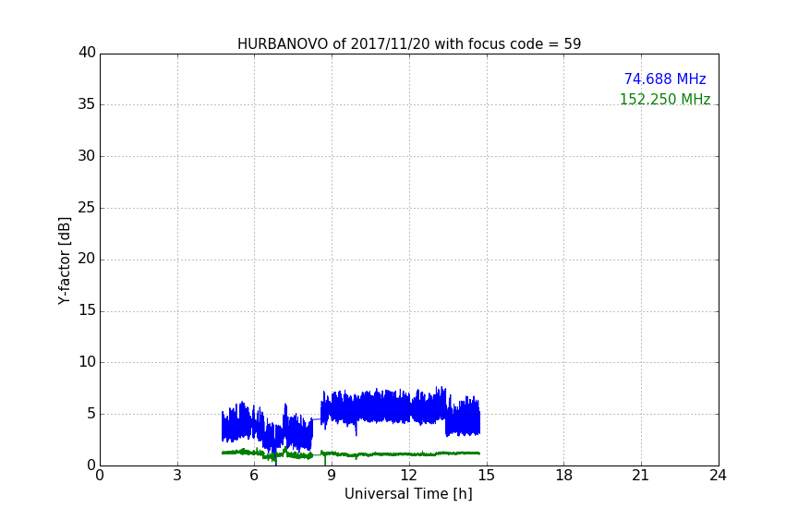Click the y-axis tick label 10
The image size is (798, 532).
coord(87,362)
